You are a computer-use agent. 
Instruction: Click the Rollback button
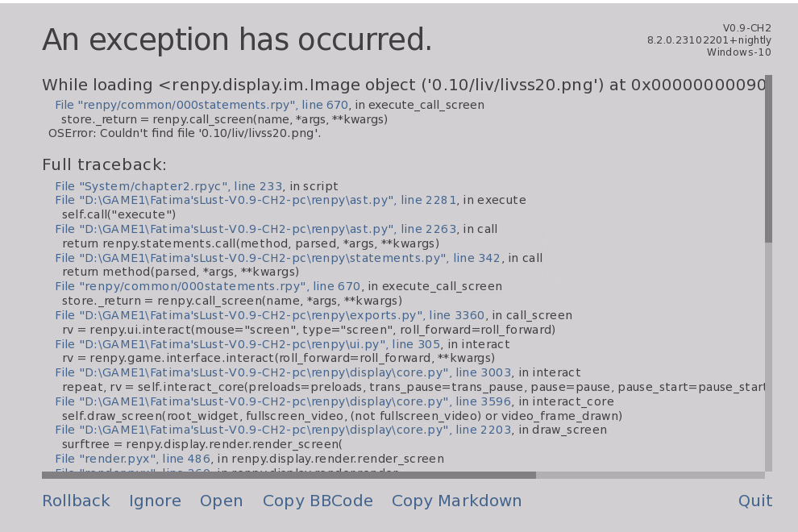76,501
